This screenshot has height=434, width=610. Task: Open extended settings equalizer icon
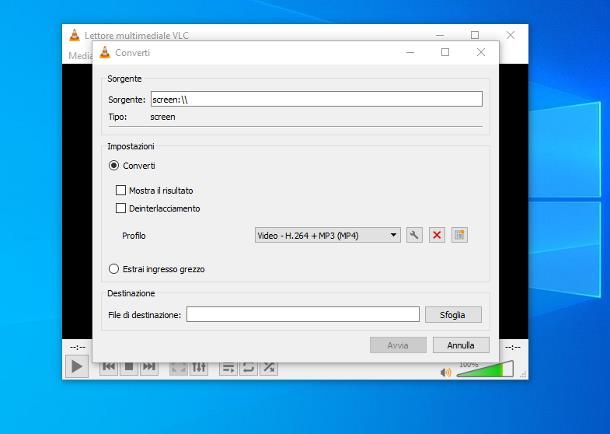(198, 367)
